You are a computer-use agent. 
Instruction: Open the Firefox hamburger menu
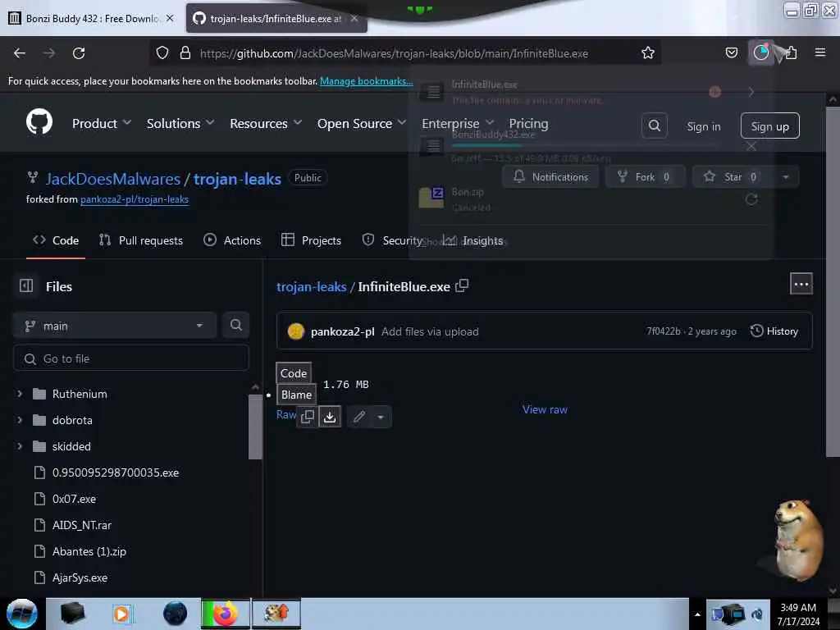pyautogui.click(x=819, y=52)
